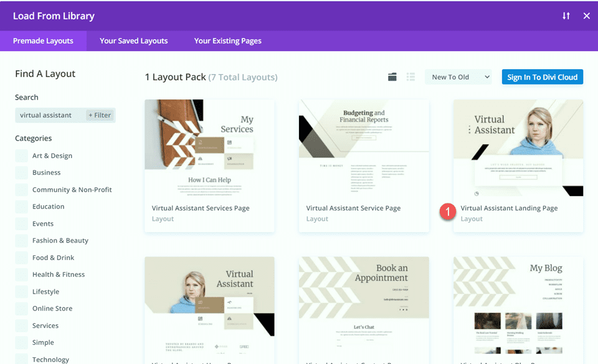Click the portability import/export arrows icon
This screenshot has width=598, height=364.
pos(566,16)
